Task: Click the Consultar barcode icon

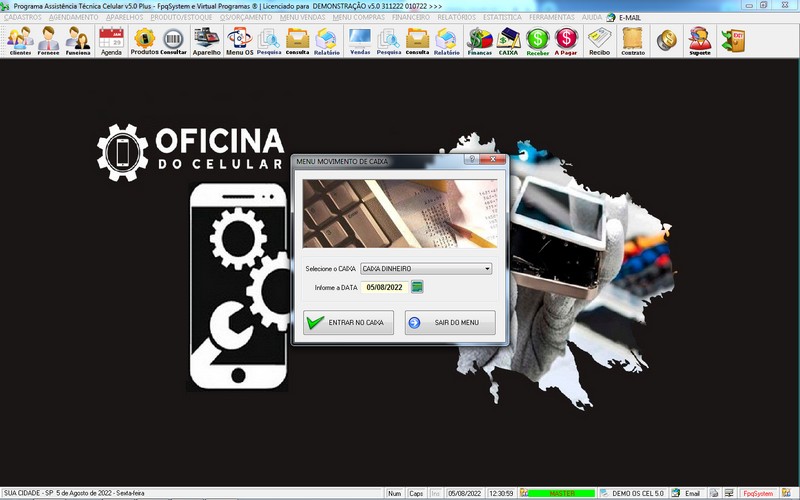Action: click(173, 41)
